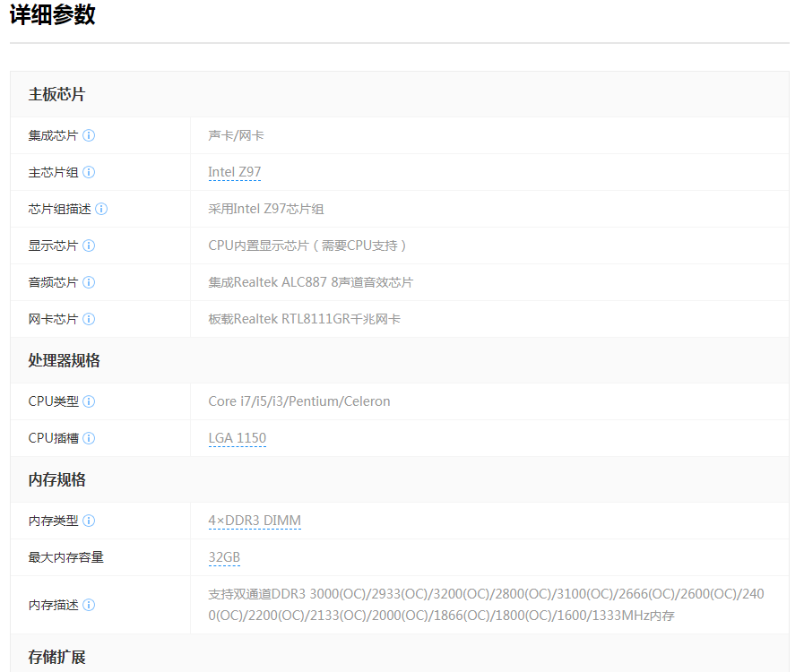Click the 声卡/网卡 value
The image size is (804, 672).
[236, 135]
